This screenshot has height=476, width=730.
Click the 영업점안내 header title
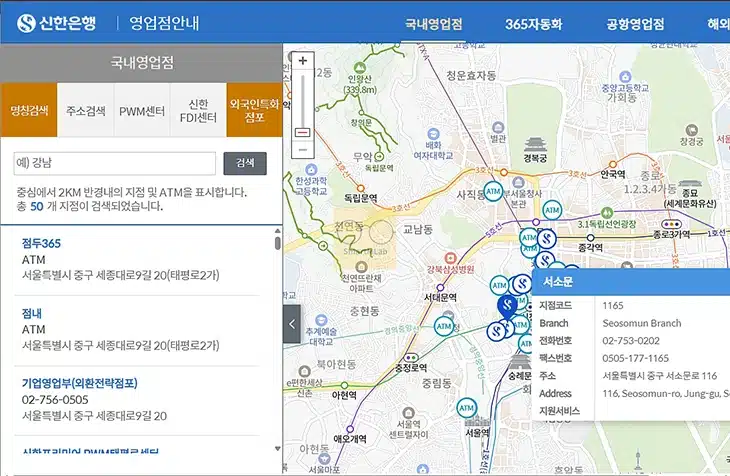(164, 23)
